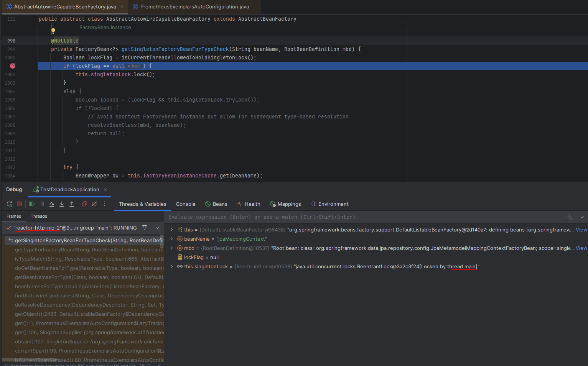
Task: Click the View link for mbd variable
Action: point(581,248)
